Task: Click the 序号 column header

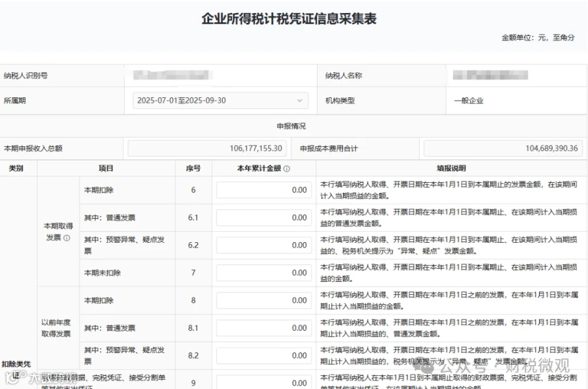Action: (x=193, y=168)
